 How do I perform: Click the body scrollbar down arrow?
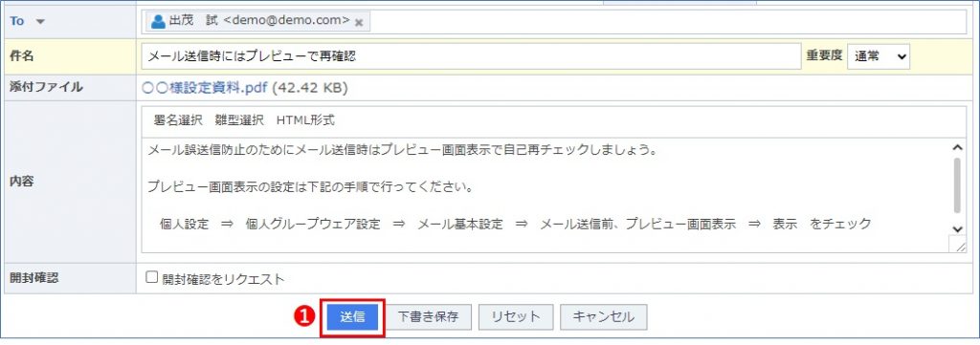[x=957, y=229]
